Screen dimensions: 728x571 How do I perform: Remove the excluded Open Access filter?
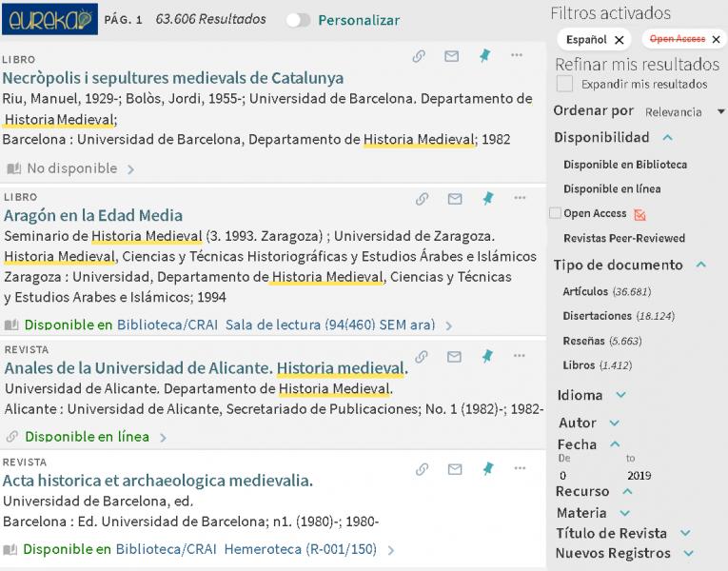click(716, 39)
